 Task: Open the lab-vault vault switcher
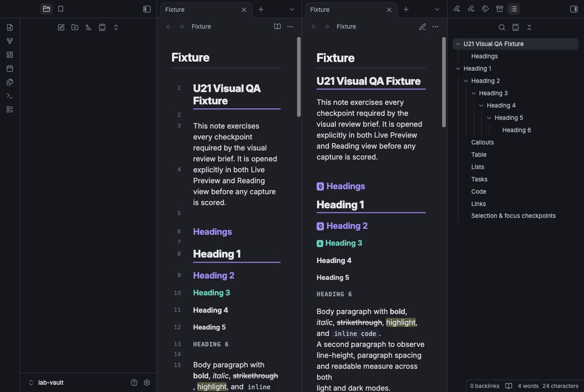46,383
